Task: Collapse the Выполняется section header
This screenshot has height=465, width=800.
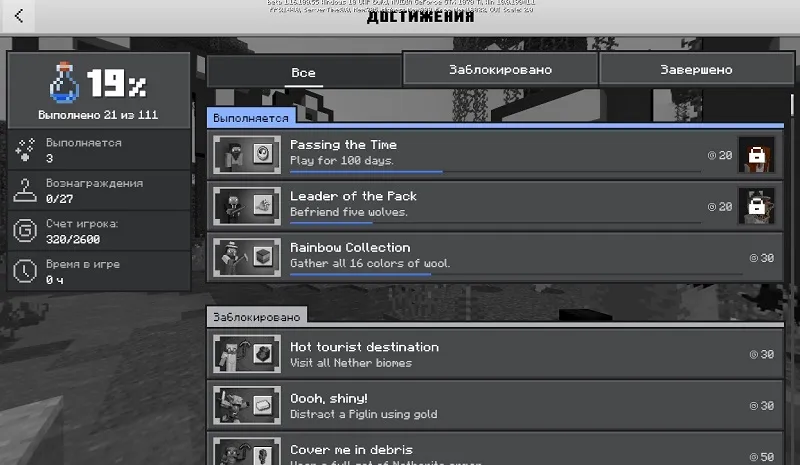Action: 251,118
